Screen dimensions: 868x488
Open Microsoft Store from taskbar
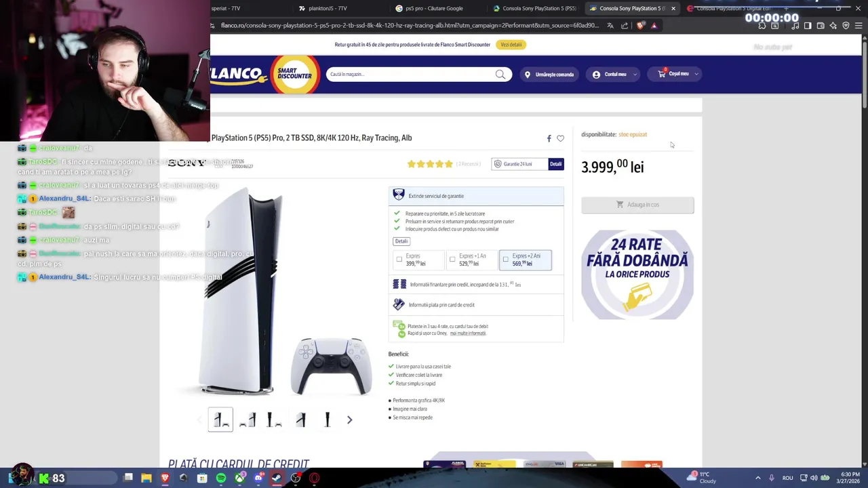(x=202, y=478)
